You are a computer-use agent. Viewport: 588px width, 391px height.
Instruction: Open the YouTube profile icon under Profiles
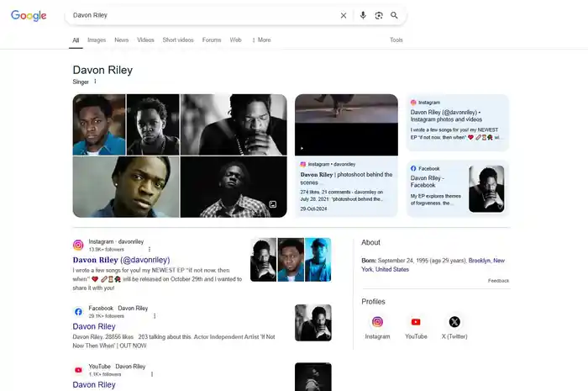pos(416,322)
